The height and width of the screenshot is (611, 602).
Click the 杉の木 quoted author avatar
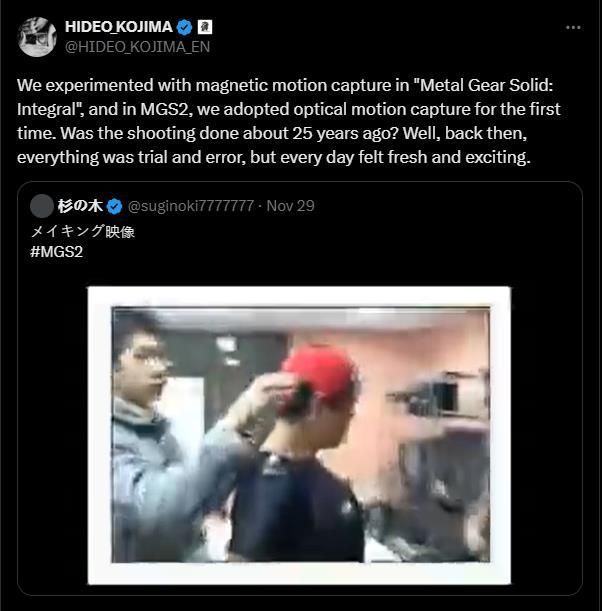[x=41, y=207]
